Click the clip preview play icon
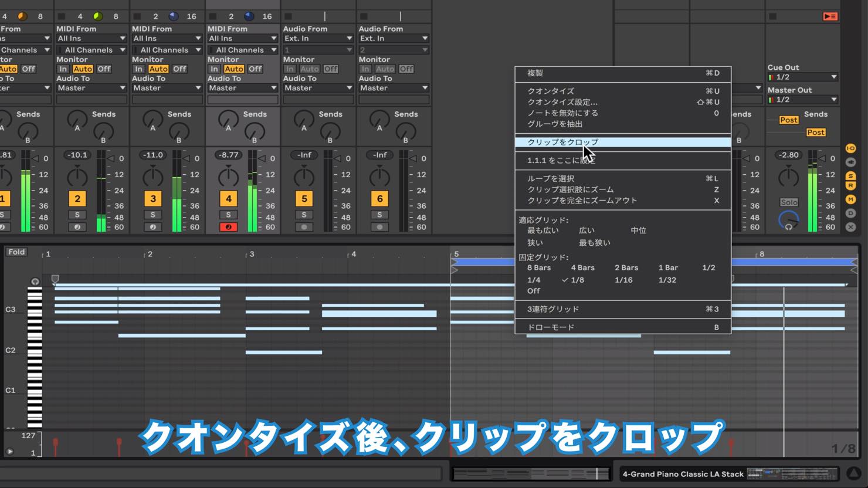This screenshot has width=868, height=488. [x=10, y=452]
